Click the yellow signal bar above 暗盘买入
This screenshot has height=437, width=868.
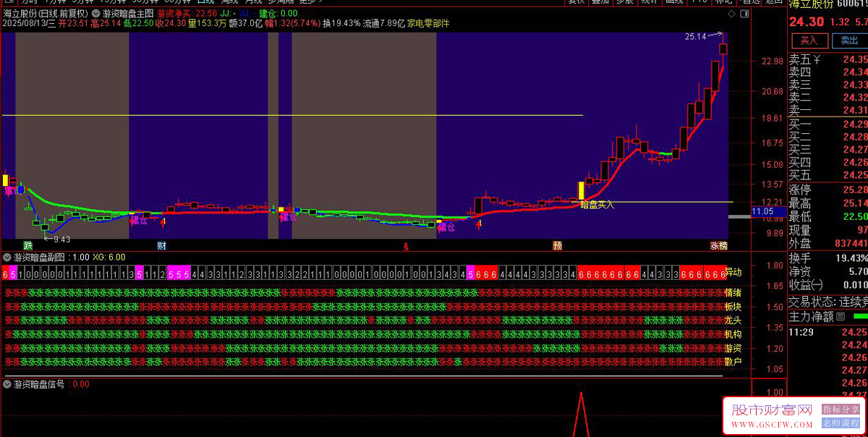coord(580,191)
